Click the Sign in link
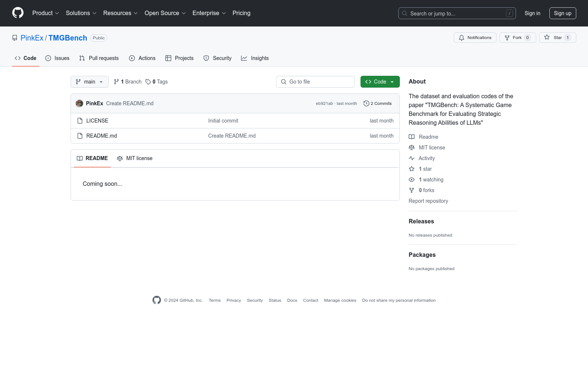Viewport: 588px width, 368px height. tap(533, 13)
